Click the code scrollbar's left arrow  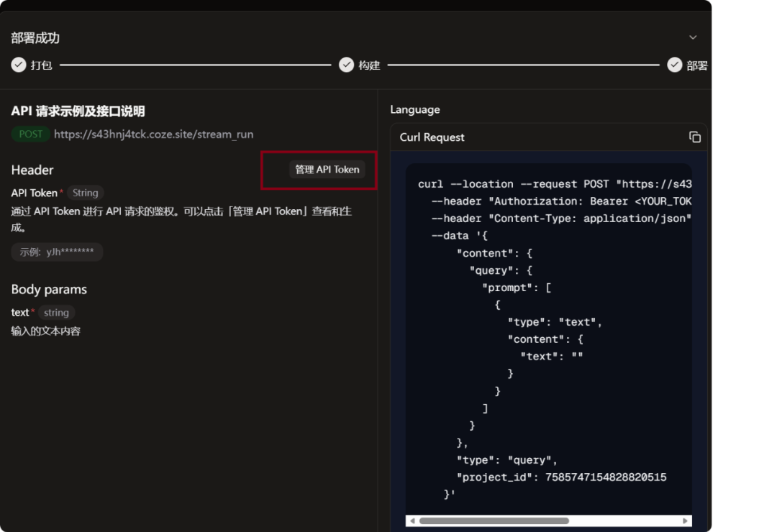tap(412, 520)
